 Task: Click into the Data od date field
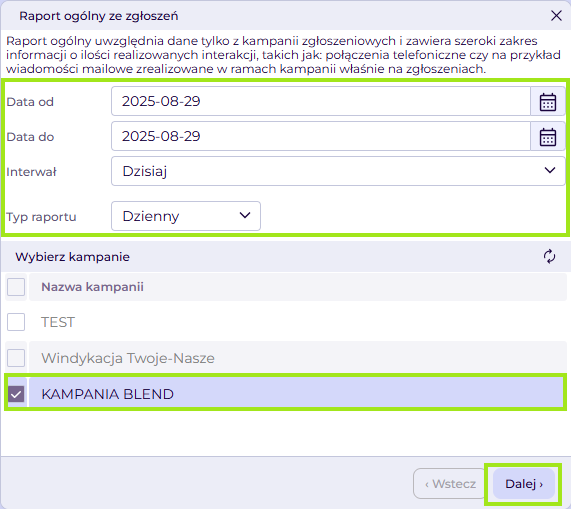pyautogui.click(x=321, y=102)
